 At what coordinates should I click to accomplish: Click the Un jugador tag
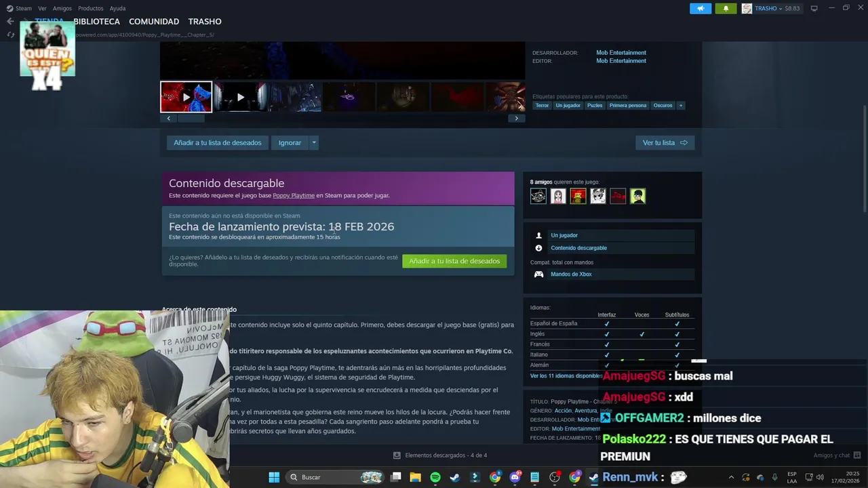(568, 105)
